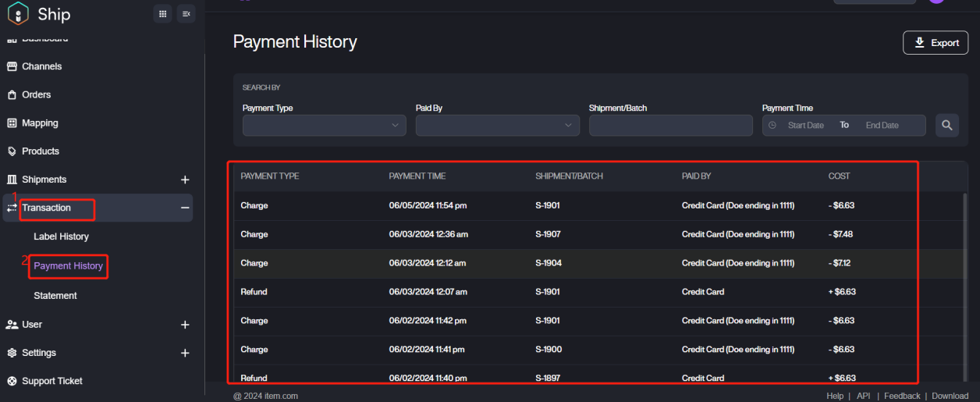The height and width of the screenshot is (402, 980).
Task: Click the Channels storefront icon
Action: [x=12, y=66]
